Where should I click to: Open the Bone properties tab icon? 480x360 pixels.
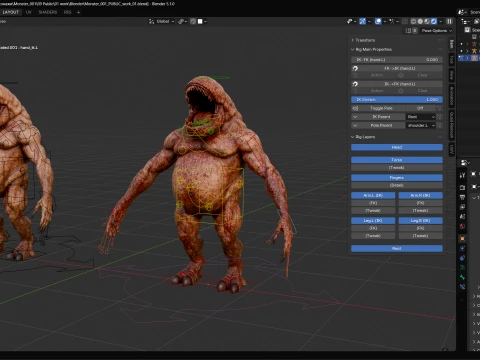(462, 277)
